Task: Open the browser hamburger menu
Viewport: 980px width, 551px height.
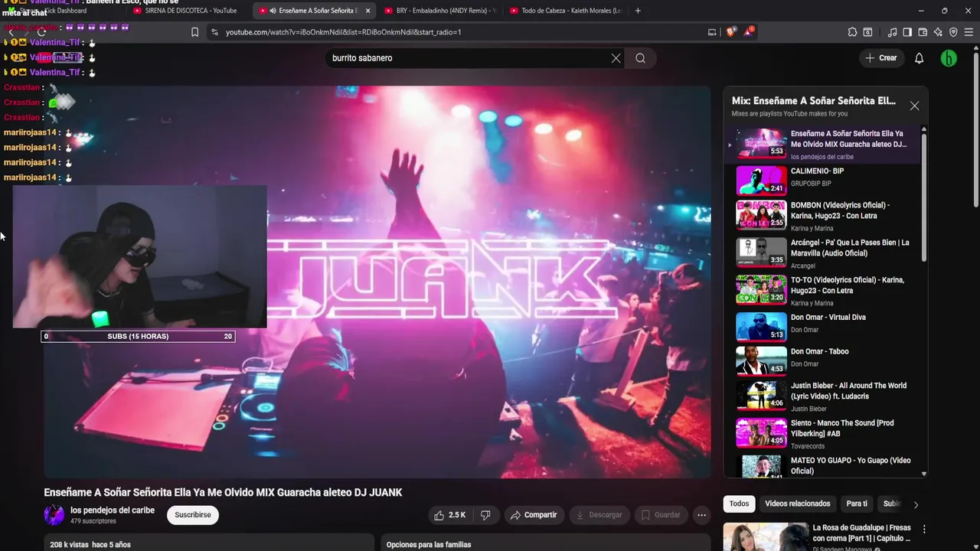Action: tap(969, 32)
